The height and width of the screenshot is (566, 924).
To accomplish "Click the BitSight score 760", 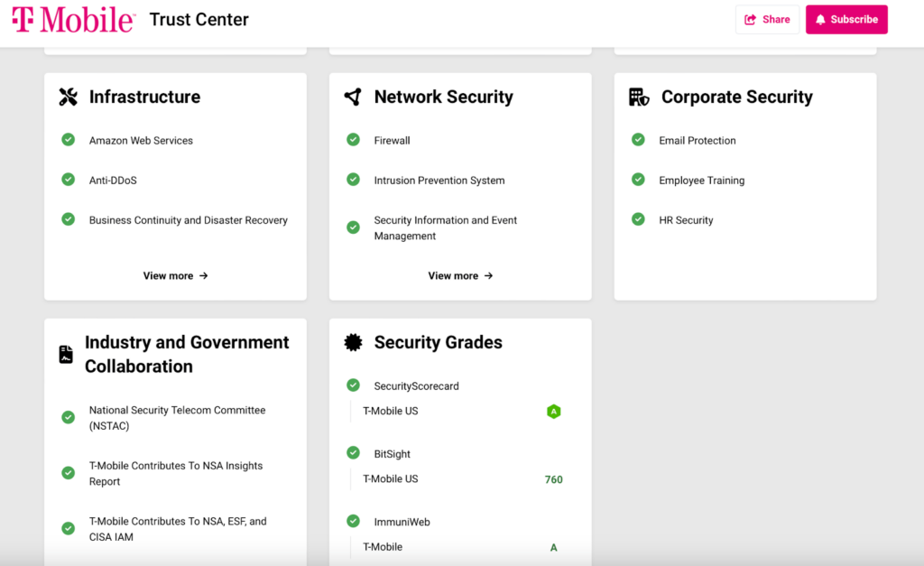I will pos(553,479).
